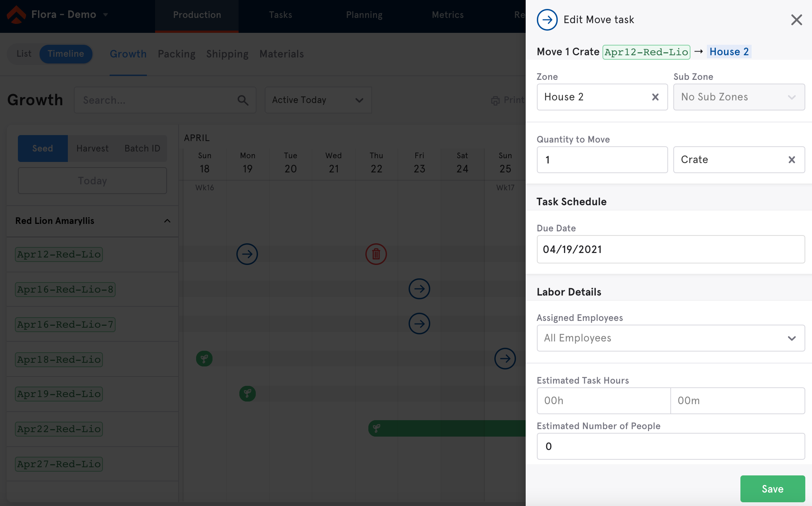Select the Seed grouping option
The image size is (812, 506).
click(x=43, y=149)
